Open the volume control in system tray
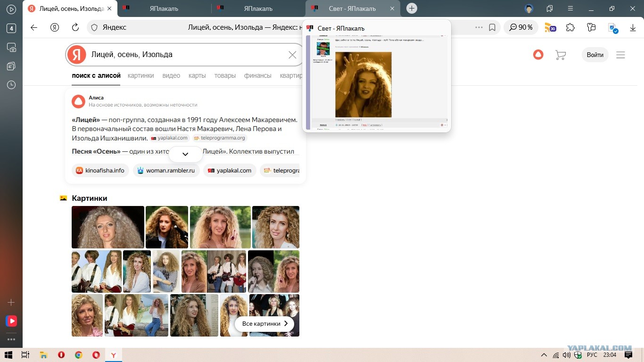Image resolution: width=644 pixels, height=362 pixels. (567, 355)
